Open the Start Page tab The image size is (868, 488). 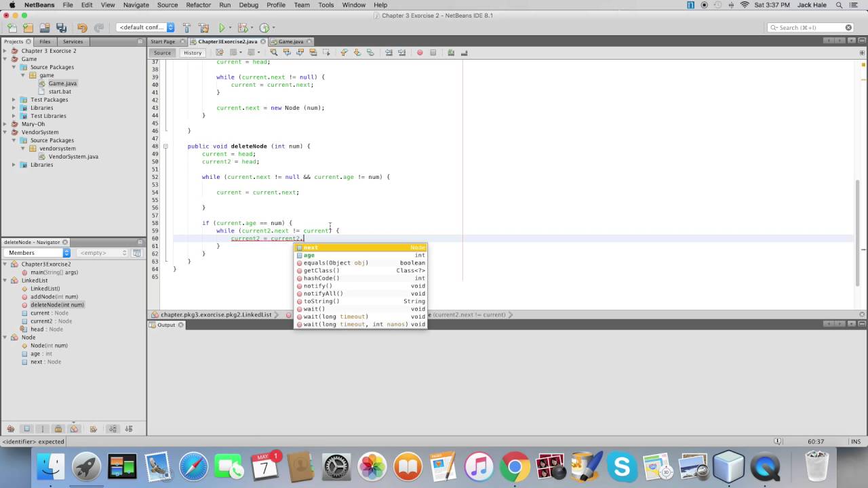(163, 41)
